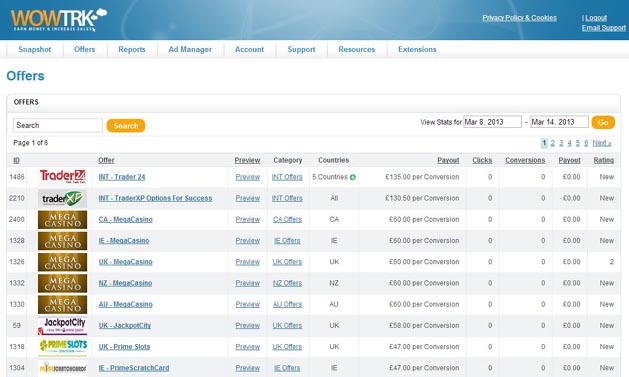Open AU Offers category link
Image resolution: width=629 pixels, height=377 pixels.
287,304
